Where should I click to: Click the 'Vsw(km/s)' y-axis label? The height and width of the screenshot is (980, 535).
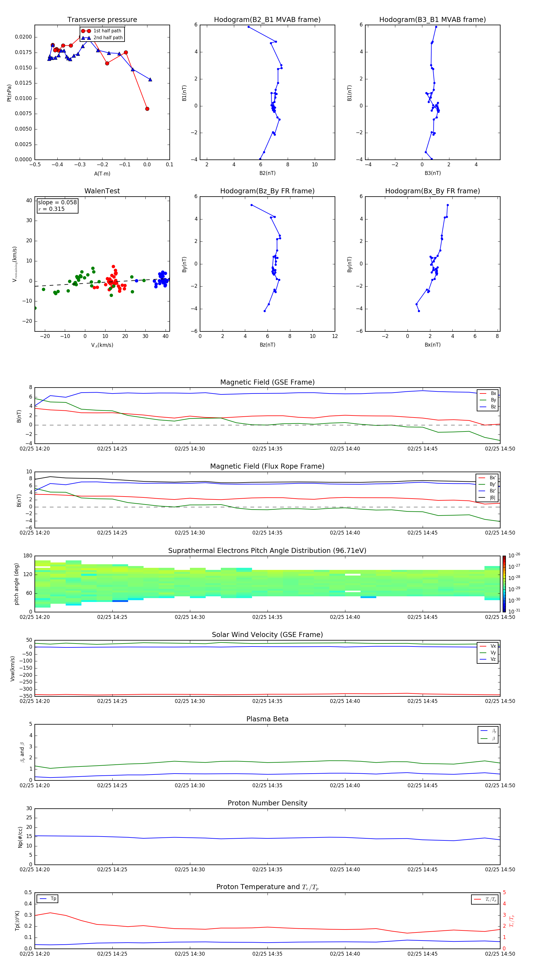(x=12, y=668)
